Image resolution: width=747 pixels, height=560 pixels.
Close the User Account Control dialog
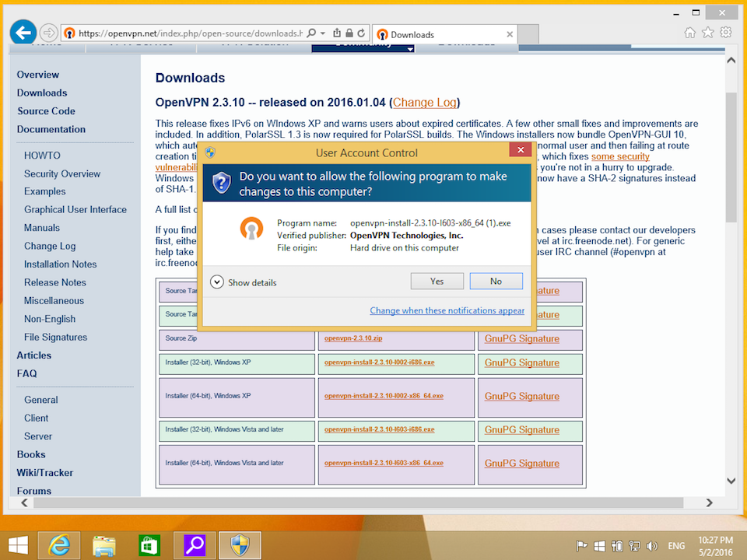click(521, 149)
